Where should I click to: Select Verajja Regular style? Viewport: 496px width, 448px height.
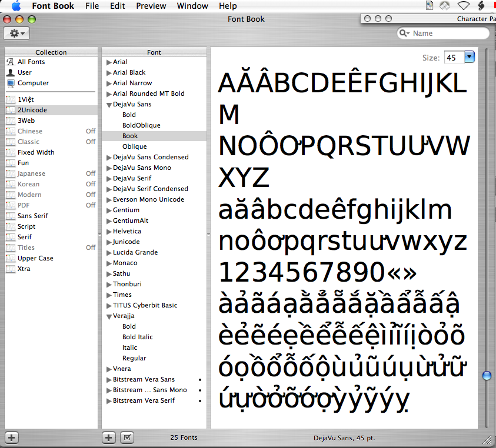point(134,358)
